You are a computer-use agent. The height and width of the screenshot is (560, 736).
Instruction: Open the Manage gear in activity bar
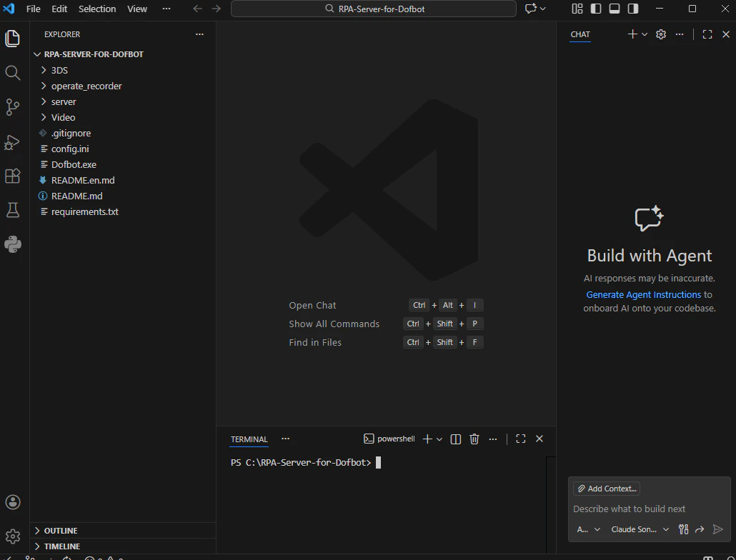tap(13, 536)
